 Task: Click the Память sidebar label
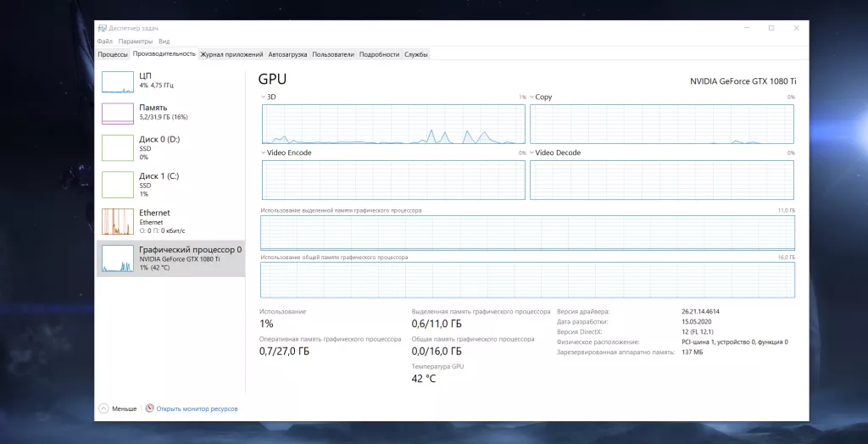pos(153,108)
